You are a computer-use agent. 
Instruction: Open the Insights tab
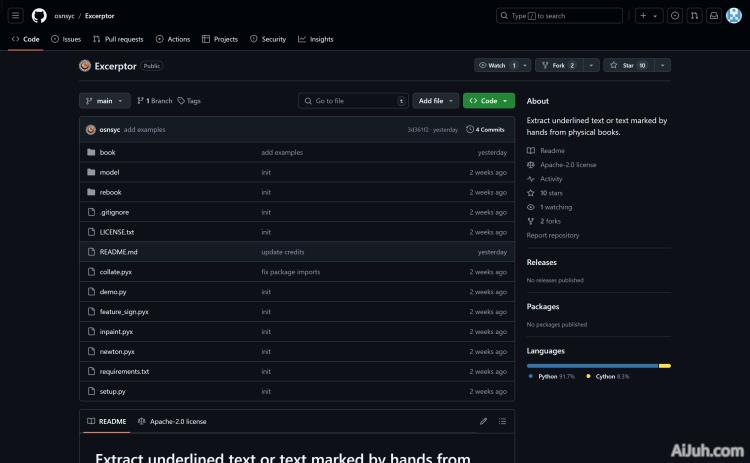coord(316,39)
